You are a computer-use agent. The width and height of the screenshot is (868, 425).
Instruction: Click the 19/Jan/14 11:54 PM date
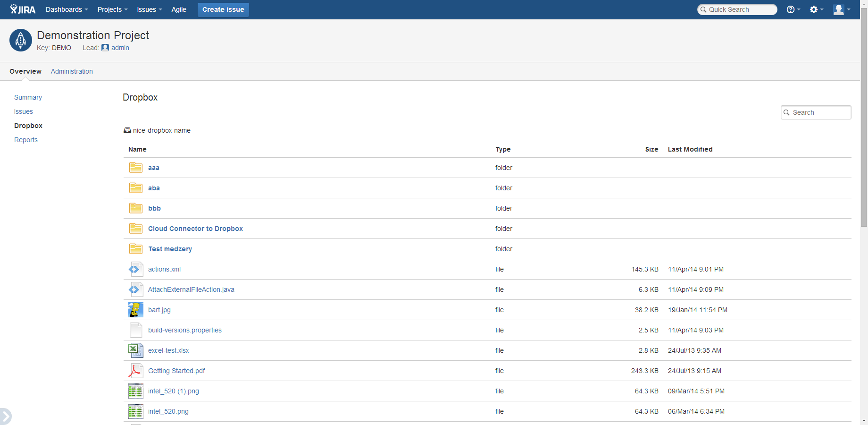(x=698, y=310)
